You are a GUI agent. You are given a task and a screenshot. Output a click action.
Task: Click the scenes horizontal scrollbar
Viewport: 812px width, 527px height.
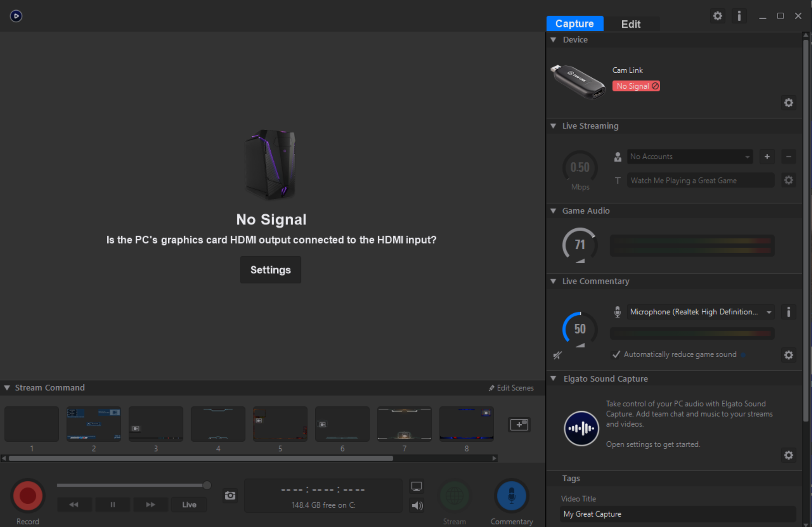[x=201, y=459]
